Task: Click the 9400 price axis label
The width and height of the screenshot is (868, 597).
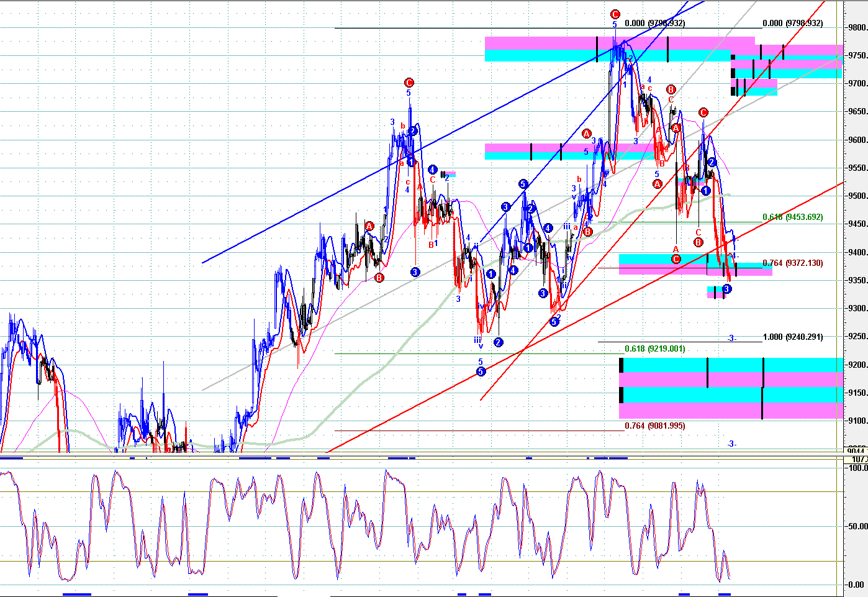Action: pos(858,252)
